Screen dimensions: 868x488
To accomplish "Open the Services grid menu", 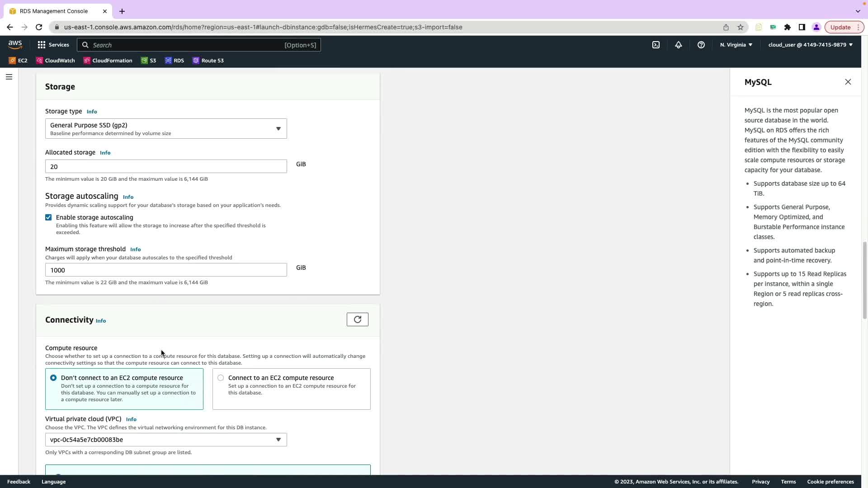I will [x=53, y=45].
